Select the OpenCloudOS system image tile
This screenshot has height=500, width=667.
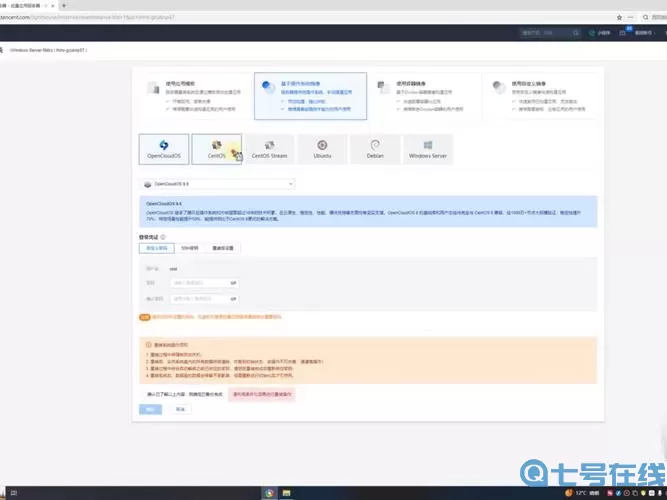tap(164, 149)
